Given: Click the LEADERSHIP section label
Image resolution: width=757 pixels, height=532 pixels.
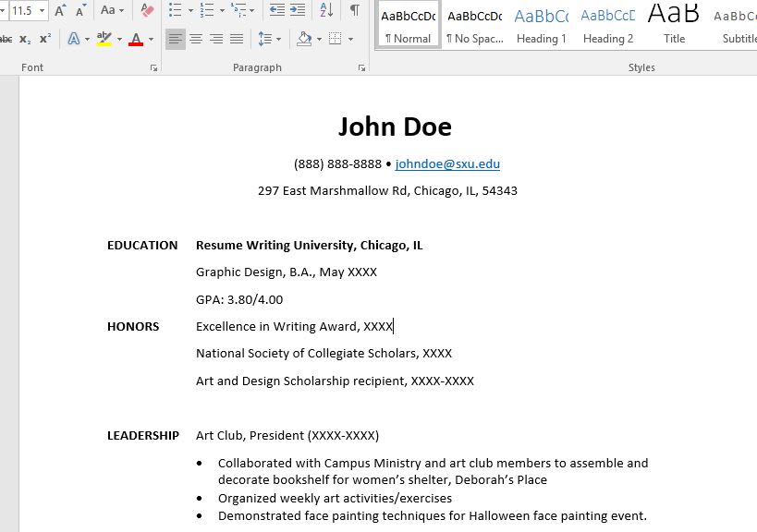Looking at the screenshot, I should point(143,436).
